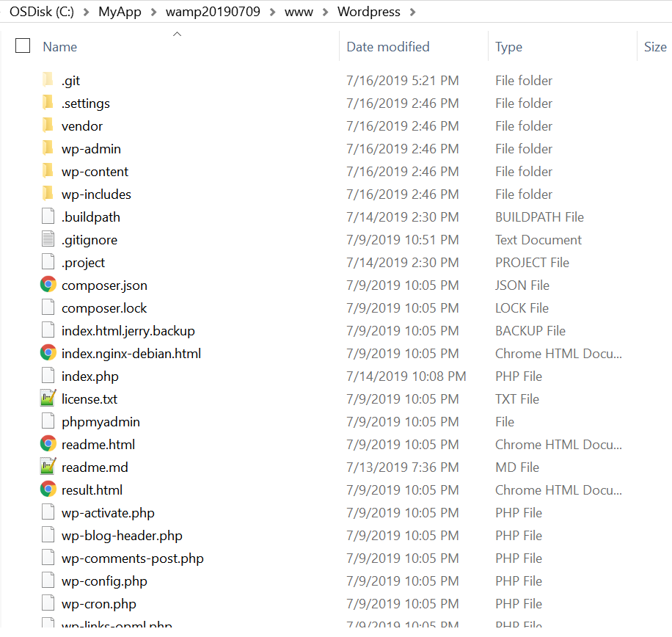Open the chevron after Wordpress
Image resolution: width=672 pixels, height=637 pixels.
click(x=413, y=12)
